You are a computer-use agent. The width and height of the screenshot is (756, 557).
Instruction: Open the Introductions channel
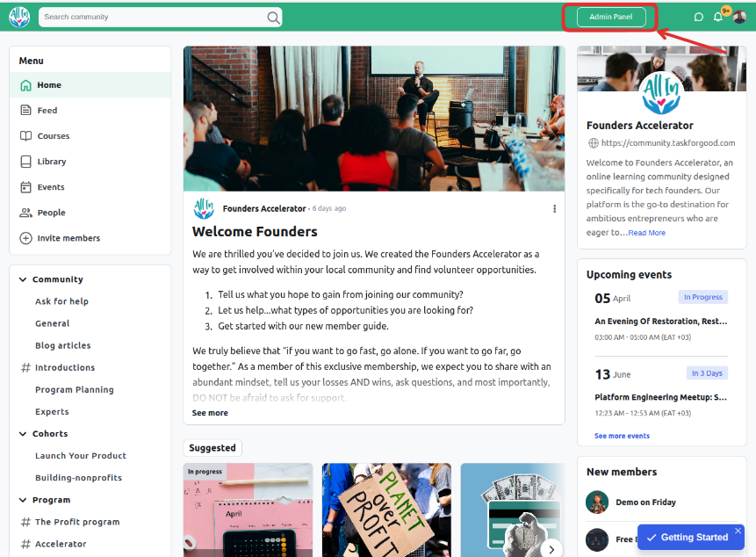(x=65, y=367)
